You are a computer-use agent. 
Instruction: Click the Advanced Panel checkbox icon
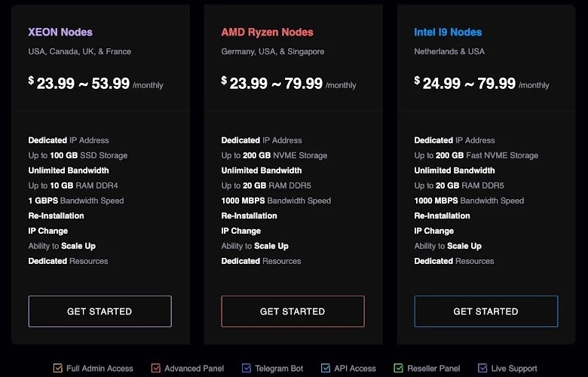(155, 369)
